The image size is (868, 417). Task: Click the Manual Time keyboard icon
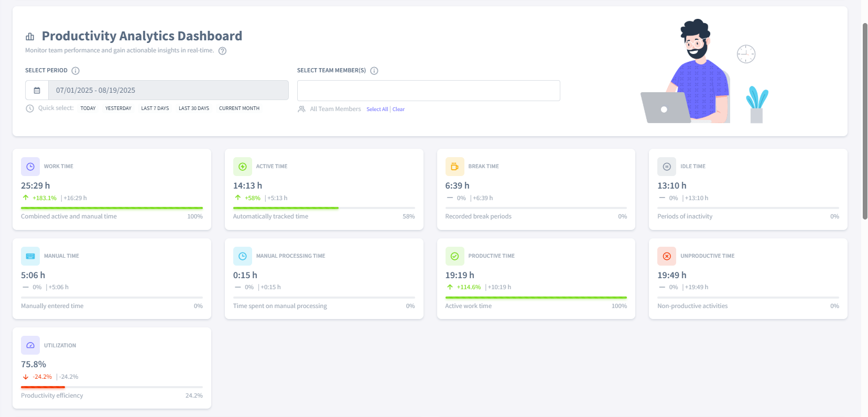[30, 256]
